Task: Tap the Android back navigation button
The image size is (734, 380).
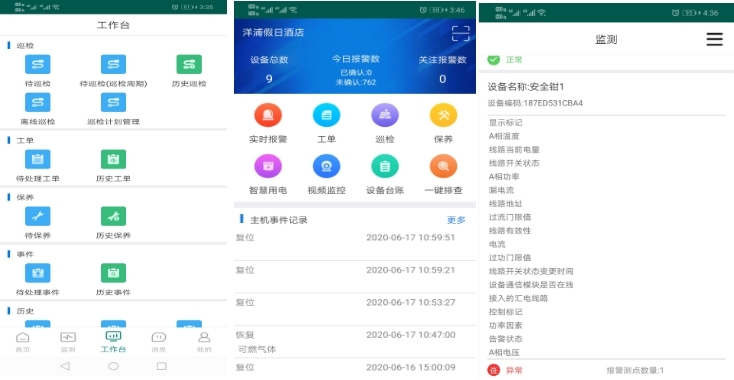Action: tap(65, 366)
